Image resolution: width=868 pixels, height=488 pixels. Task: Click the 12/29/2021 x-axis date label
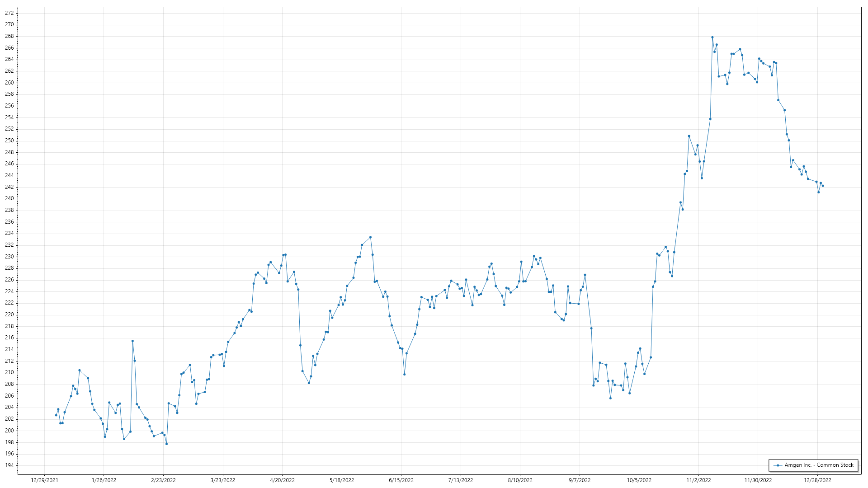[44, 480]
